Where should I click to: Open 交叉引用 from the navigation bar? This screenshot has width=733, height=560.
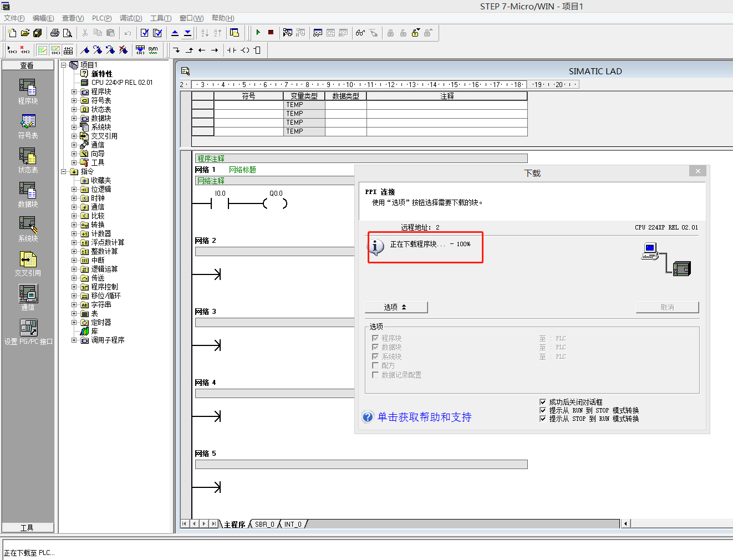28,263
